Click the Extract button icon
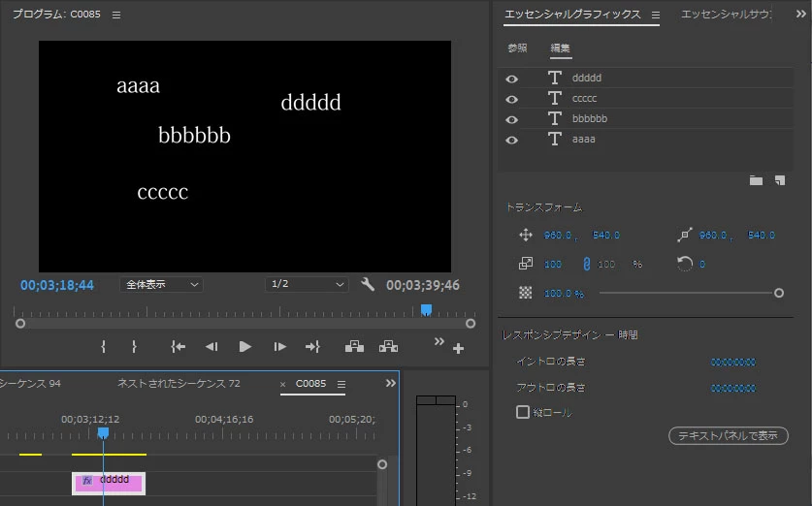Image resolution: width=812 pixels, height=506 pixels. 388,347
